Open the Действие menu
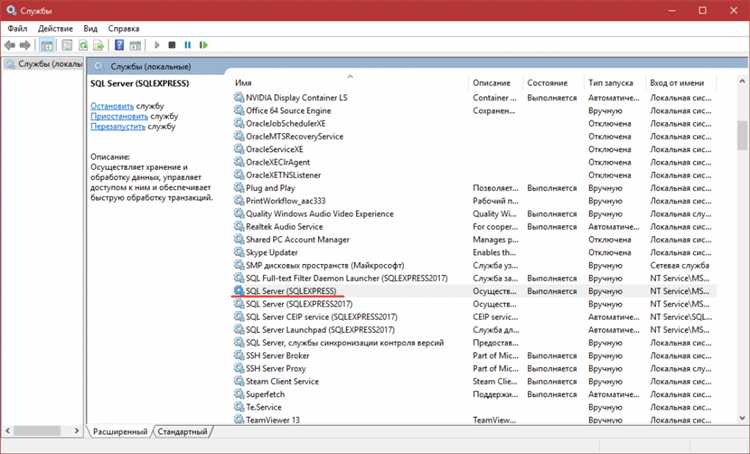 pyautogui.click(x=55, y=29)
